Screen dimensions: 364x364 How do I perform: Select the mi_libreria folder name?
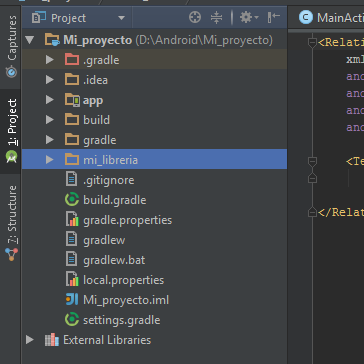110,160
